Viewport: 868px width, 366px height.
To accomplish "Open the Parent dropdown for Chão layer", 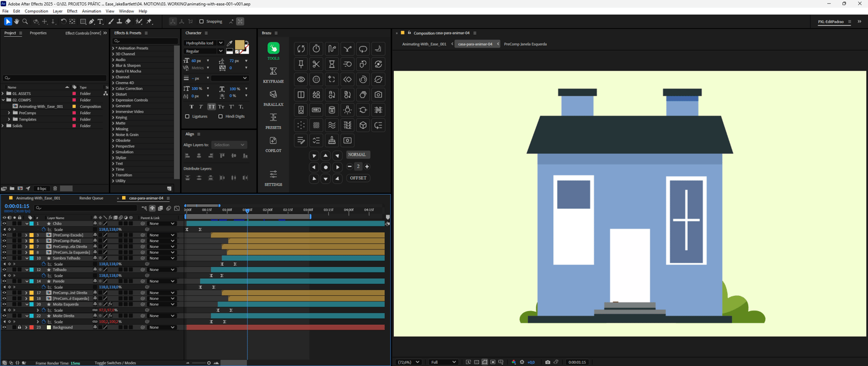I will [162, 223].
